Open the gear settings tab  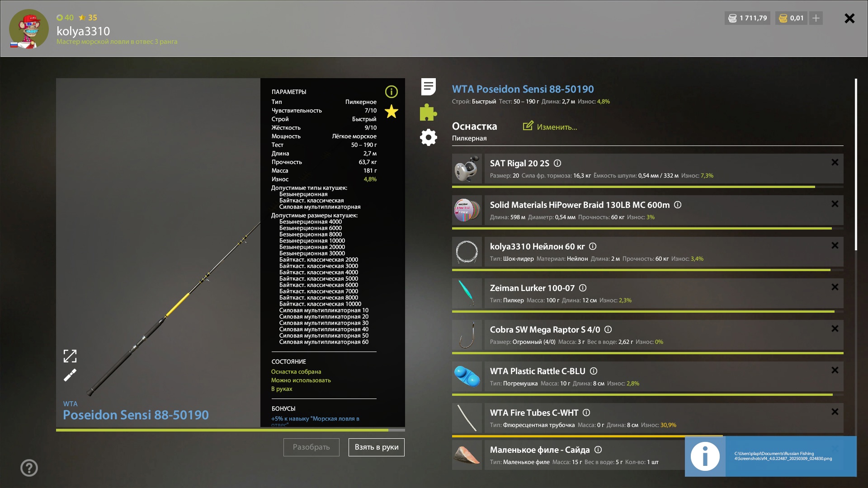(428, 137)
